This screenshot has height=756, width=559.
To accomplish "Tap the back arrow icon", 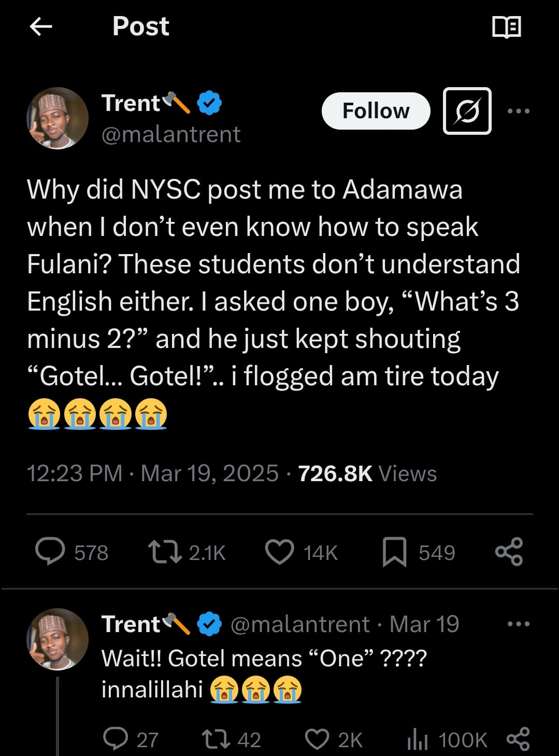I will click(x=41, y=26).
